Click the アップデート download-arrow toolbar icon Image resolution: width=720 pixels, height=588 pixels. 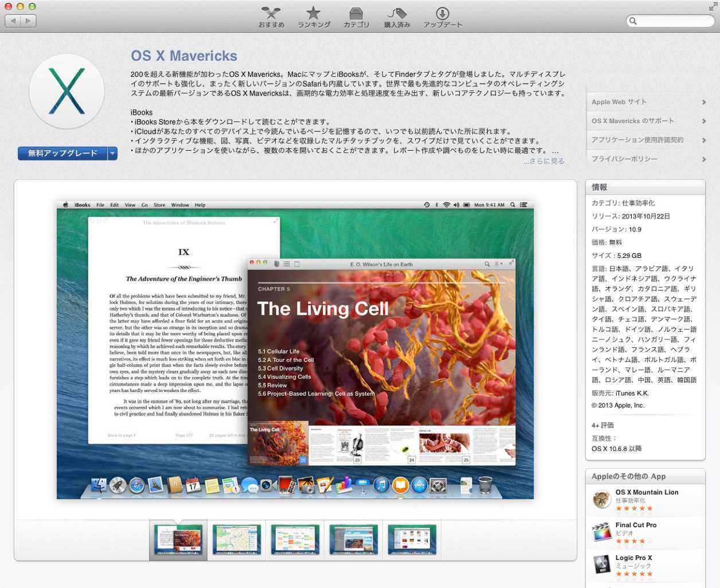click(443, 13)
